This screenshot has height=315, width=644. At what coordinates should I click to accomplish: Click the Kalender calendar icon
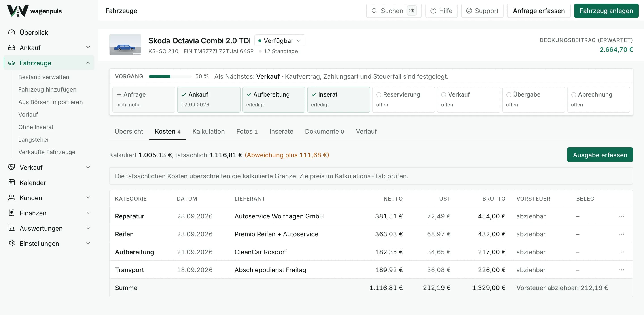tap(11, 183)
